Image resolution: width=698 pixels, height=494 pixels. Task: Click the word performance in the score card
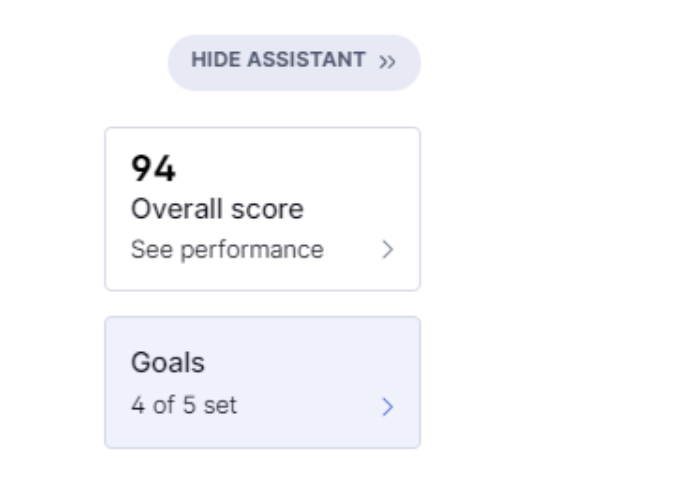click(252, 251)
